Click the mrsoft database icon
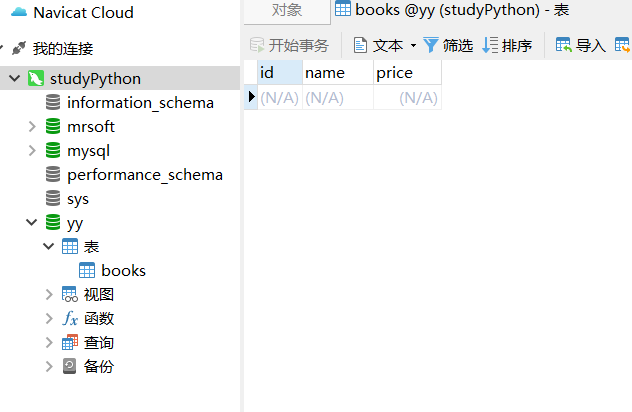Viewport: 632px width, 412px height. coord(53,126)
